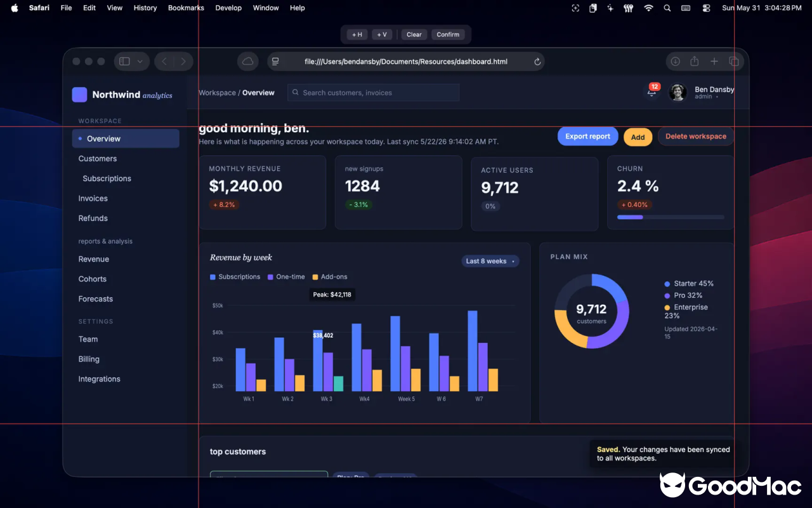This screenshot has width=812, height=508.
Task: Click the iCloud tabs cloud icon
Action: [248, 62]
